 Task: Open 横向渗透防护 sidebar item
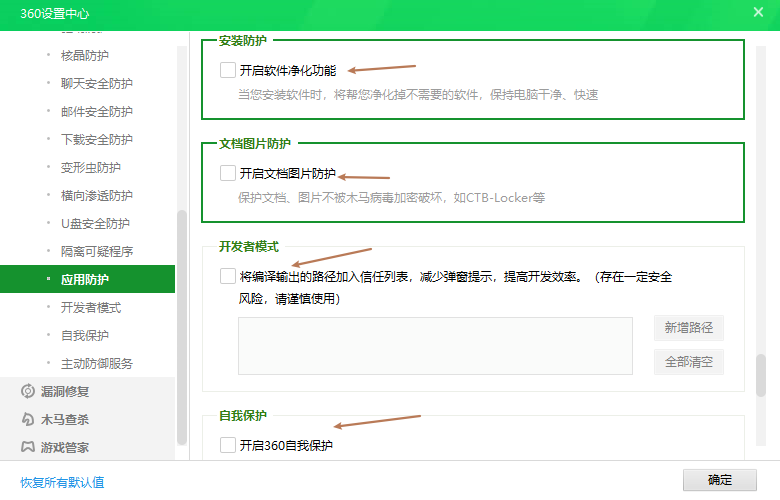(97, 196)
